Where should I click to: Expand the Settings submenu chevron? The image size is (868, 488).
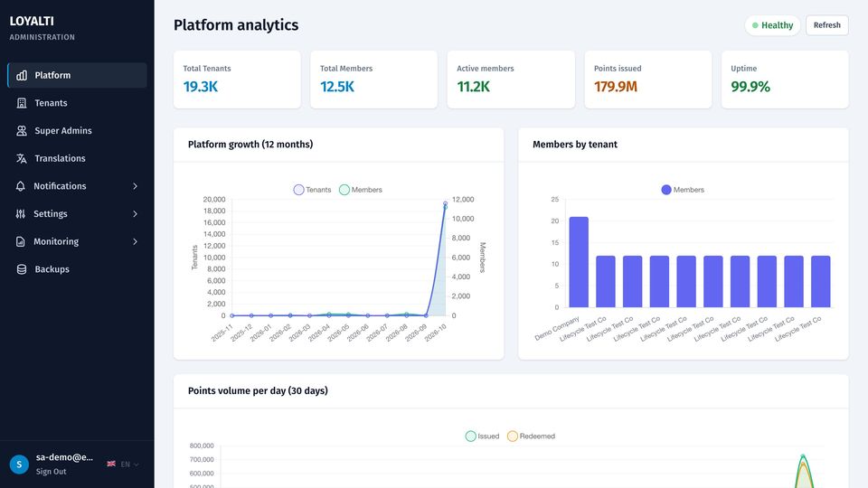(x=135, y=213)
